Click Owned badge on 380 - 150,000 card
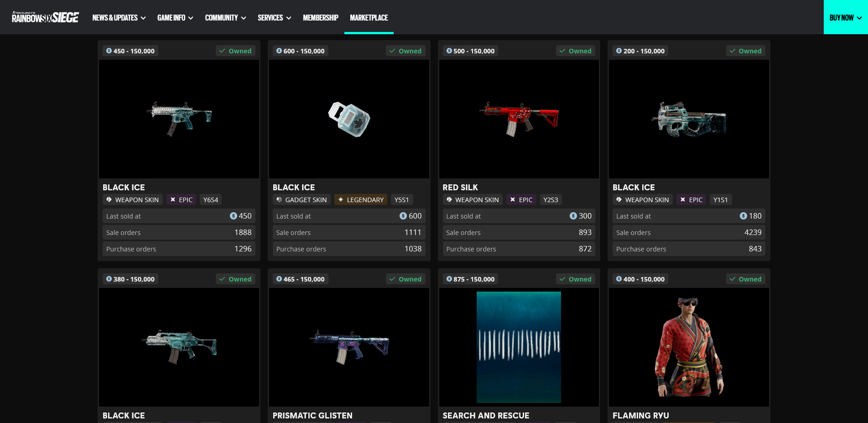Screen dimensions: 868x423 pos(235,279)
